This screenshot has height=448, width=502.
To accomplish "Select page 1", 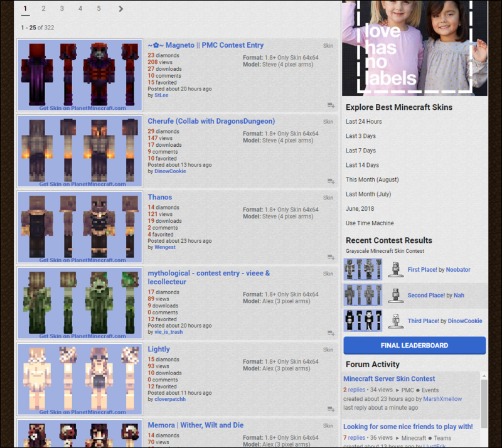I will tap(25, 9).
